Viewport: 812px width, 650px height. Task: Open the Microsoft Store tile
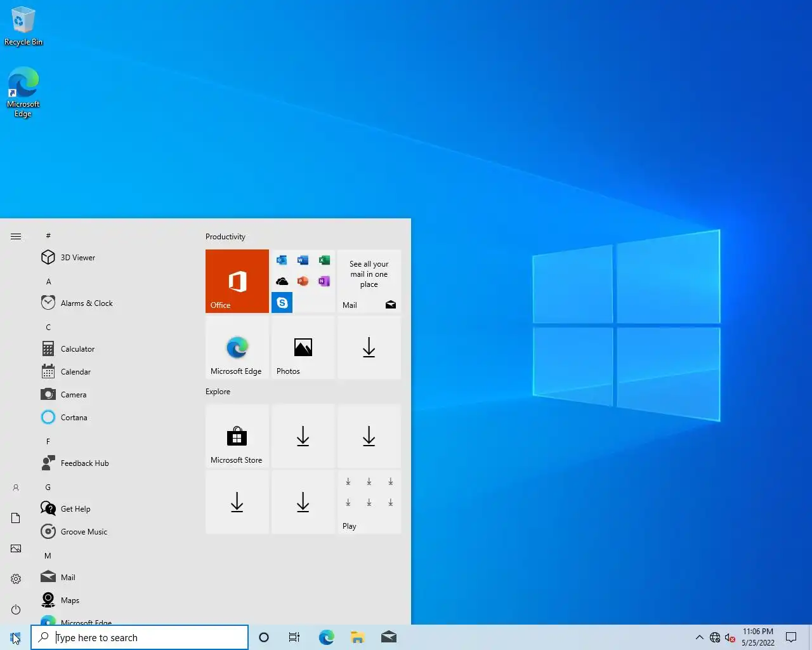(237, 436)
